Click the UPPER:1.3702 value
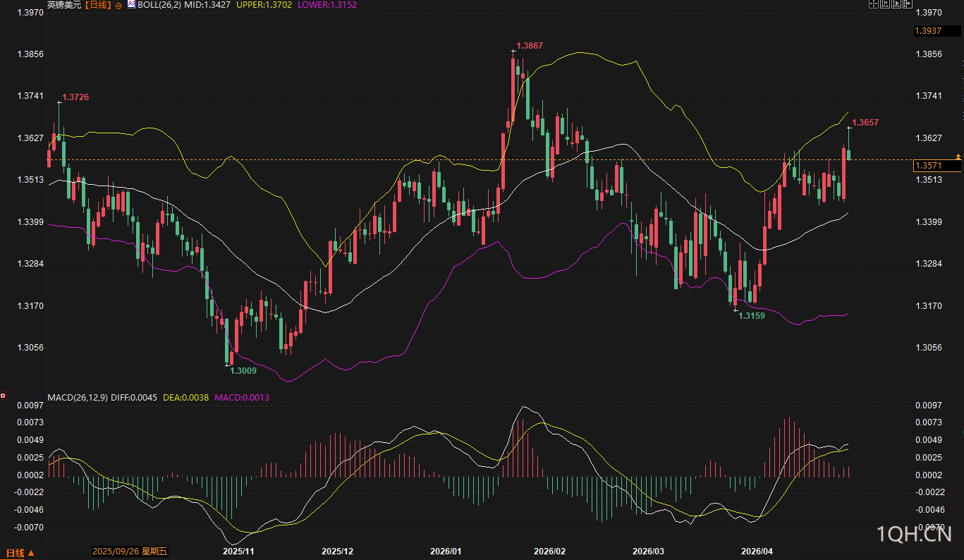 [262, 4]
